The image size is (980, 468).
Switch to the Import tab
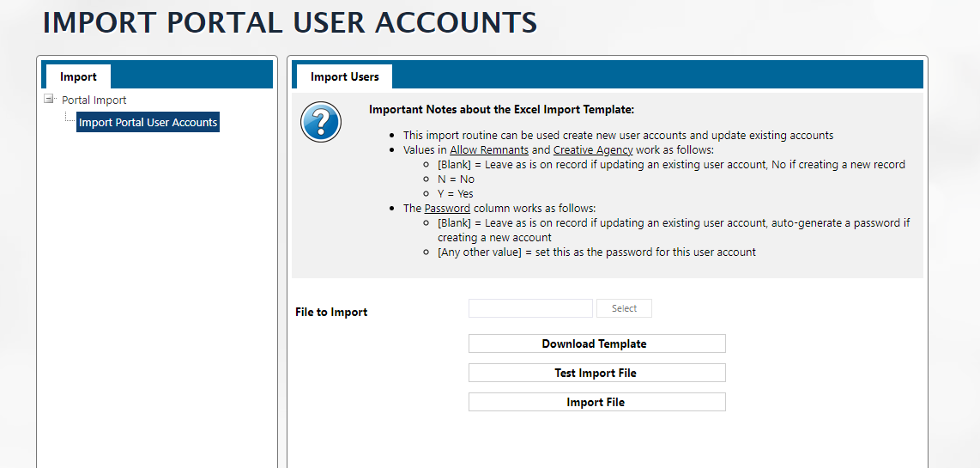(78, 76)
